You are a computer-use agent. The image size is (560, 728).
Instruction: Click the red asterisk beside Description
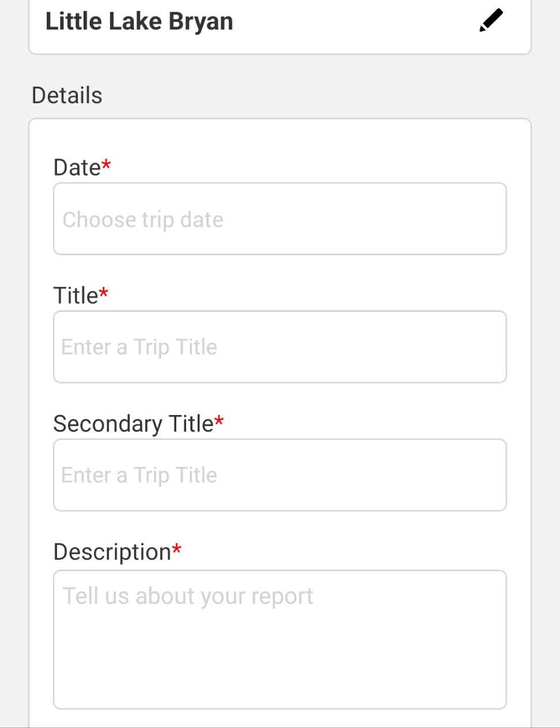pos(177,550)
